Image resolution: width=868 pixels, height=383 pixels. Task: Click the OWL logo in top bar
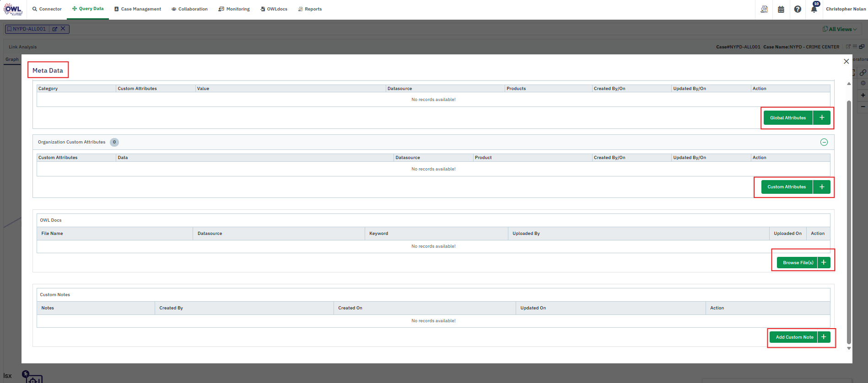[x=13, y=9]
